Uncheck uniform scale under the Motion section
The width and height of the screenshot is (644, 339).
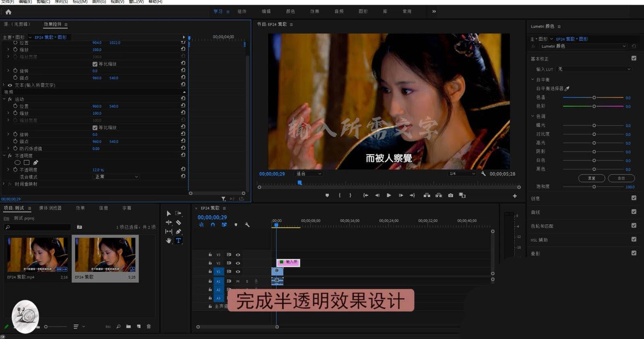pyautogui.click(x=95, y=127)
